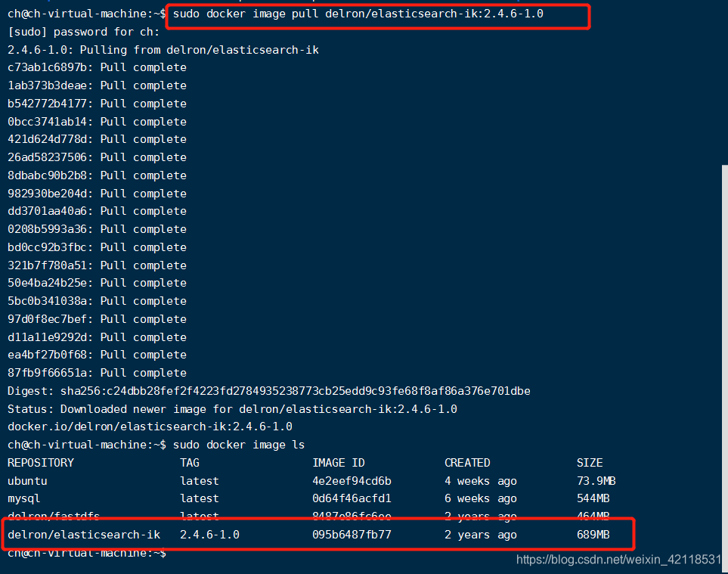Select layer 982930be204d pull complete line

97,194
